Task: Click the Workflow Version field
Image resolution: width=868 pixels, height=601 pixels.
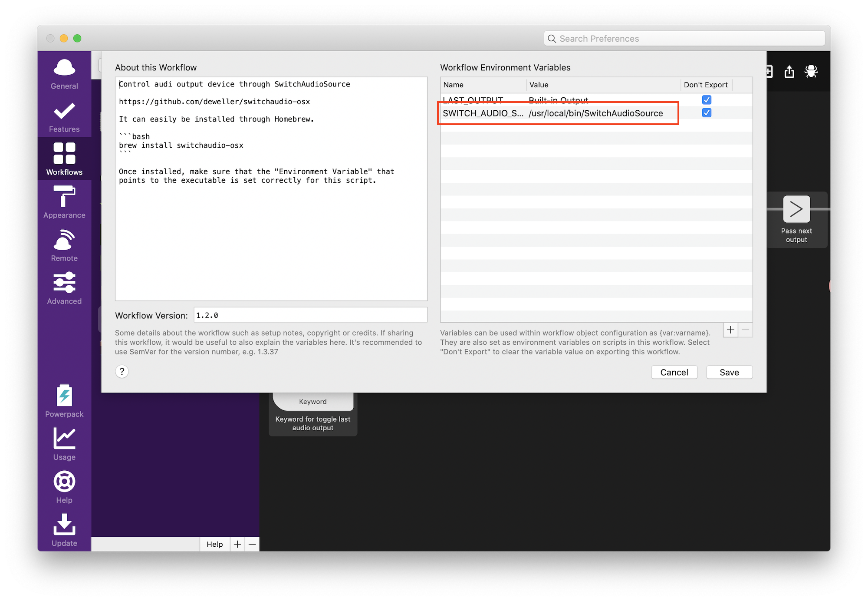Action: [310, 315]
